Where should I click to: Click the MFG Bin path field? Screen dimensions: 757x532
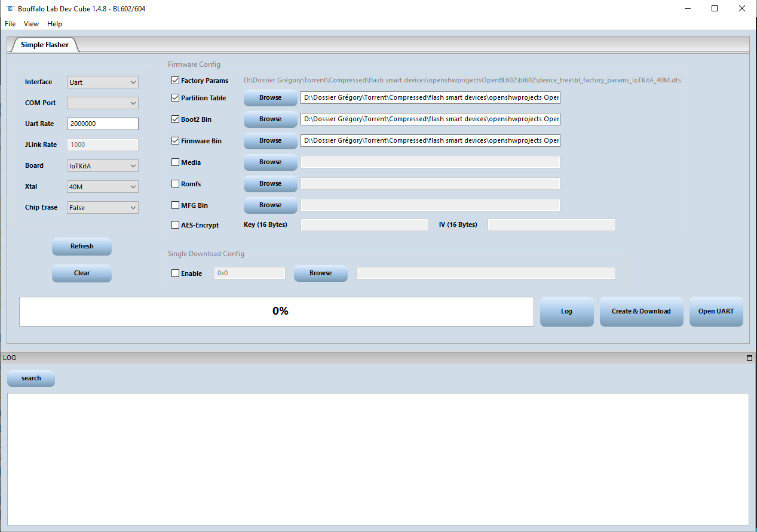pos(430,205)
